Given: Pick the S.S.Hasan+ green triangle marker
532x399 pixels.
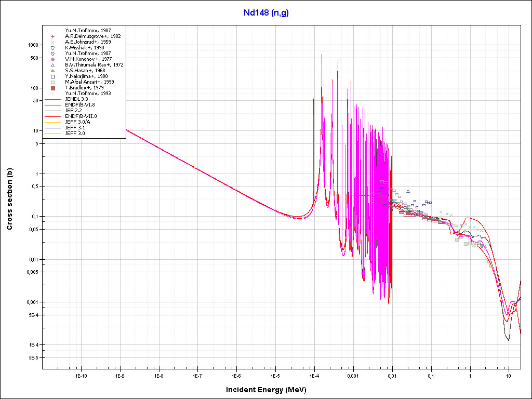Looking at the screenshot, I should pos(52,71).
